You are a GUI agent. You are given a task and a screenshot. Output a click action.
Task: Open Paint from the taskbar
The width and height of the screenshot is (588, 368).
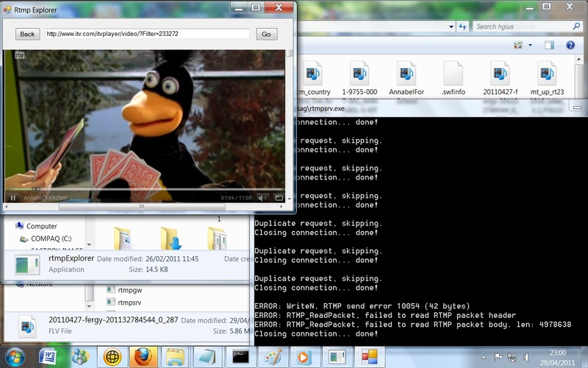pyautogui.click(x=273, y=357)
